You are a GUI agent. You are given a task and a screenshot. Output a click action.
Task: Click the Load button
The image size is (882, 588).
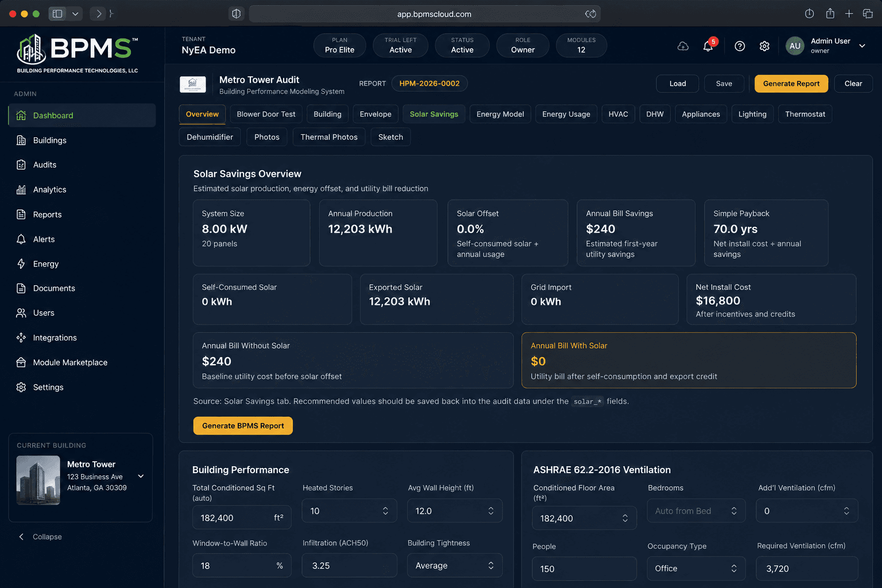click(678, 84)
